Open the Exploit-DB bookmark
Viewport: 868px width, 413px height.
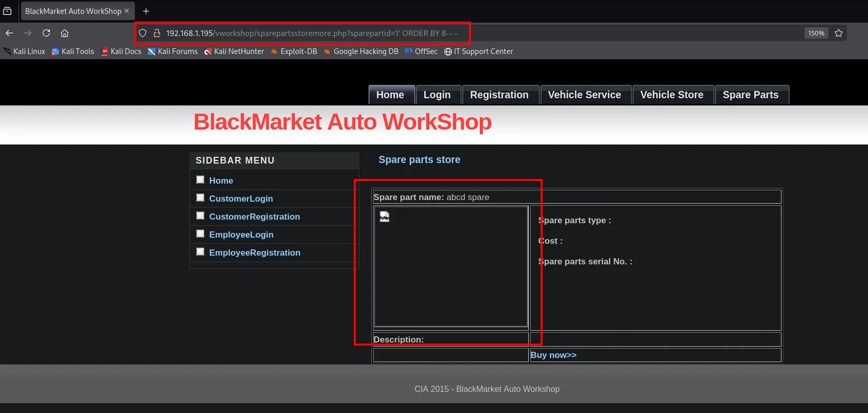pyautogui.click(x=294, y=51)
